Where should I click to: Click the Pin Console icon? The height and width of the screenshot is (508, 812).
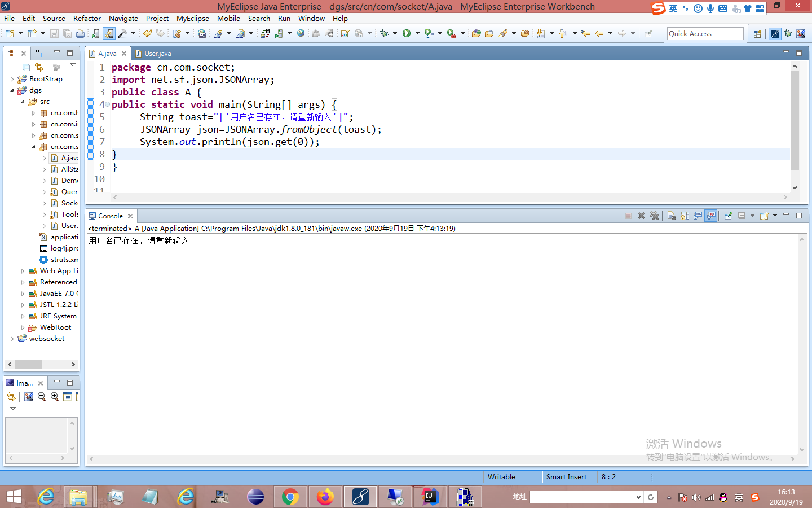coord(728,216)
